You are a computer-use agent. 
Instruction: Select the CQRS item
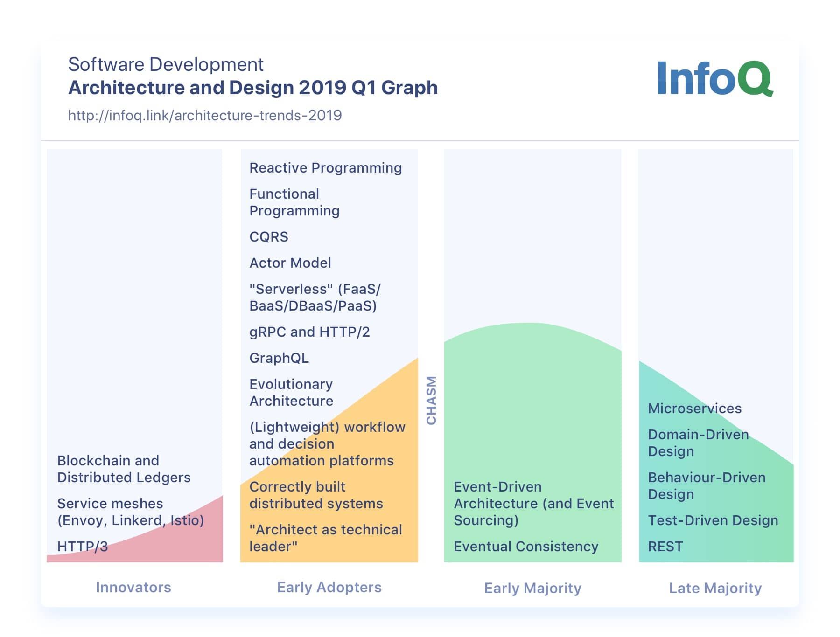pyautogui.click(x=270, y=237)
